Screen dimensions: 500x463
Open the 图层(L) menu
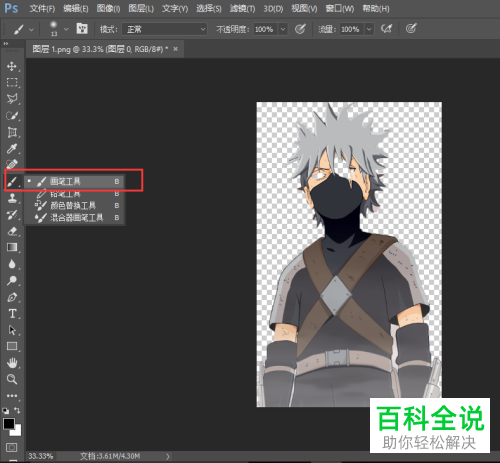[x=141, y=9]
